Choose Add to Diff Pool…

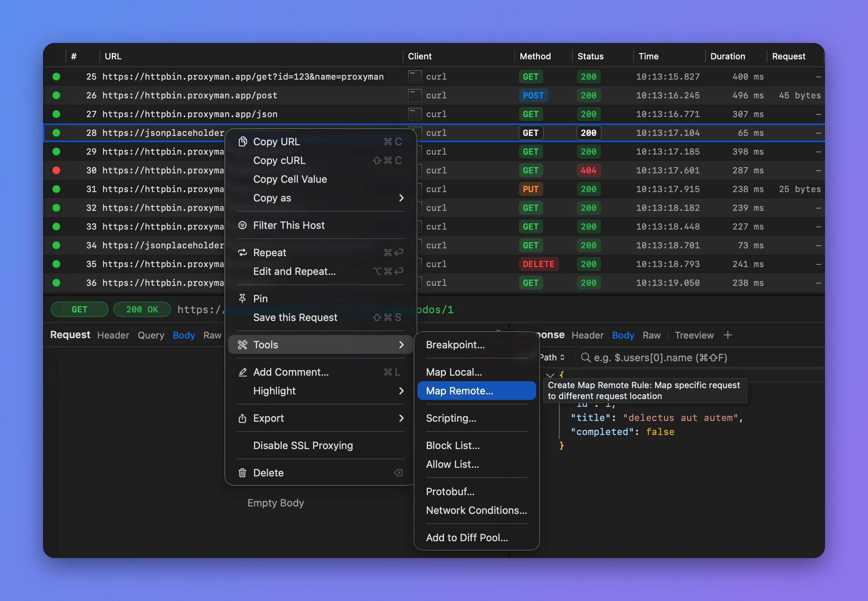click(476, 538)
